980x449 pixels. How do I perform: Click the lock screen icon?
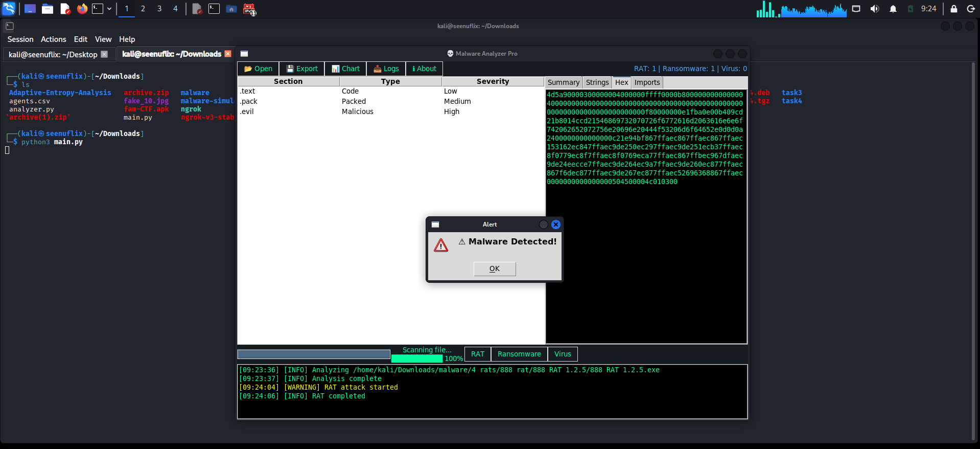[953, 9]
